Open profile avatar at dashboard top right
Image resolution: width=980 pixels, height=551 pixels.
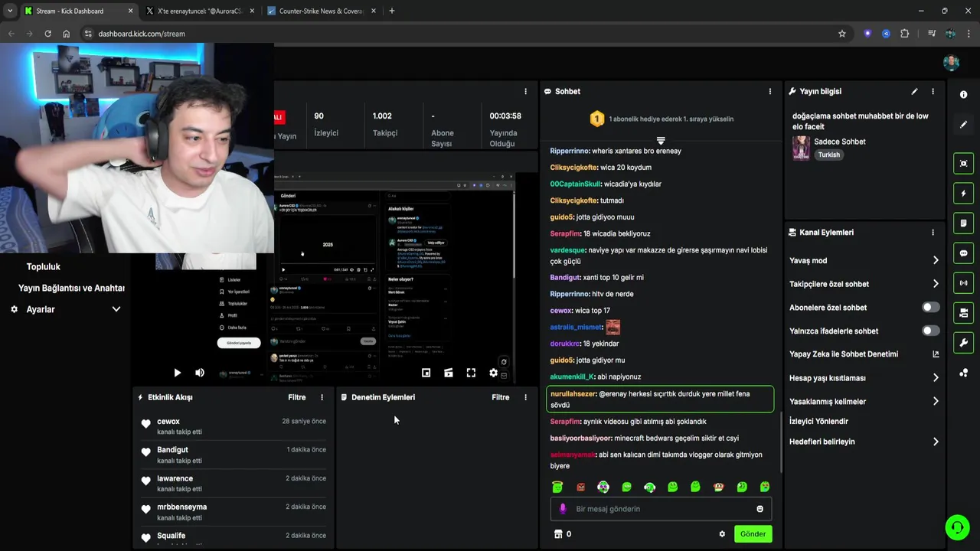951,62
